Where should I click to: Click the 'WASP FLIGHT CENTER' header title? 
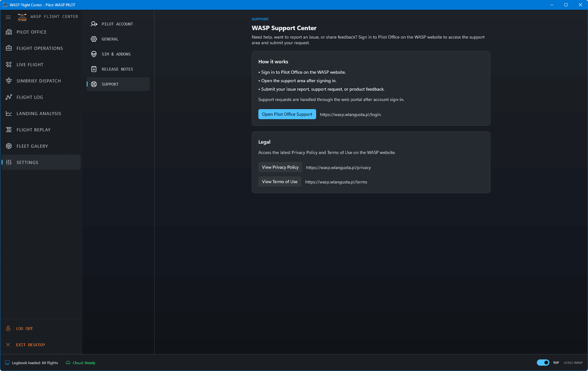click(x=54, y=17)
